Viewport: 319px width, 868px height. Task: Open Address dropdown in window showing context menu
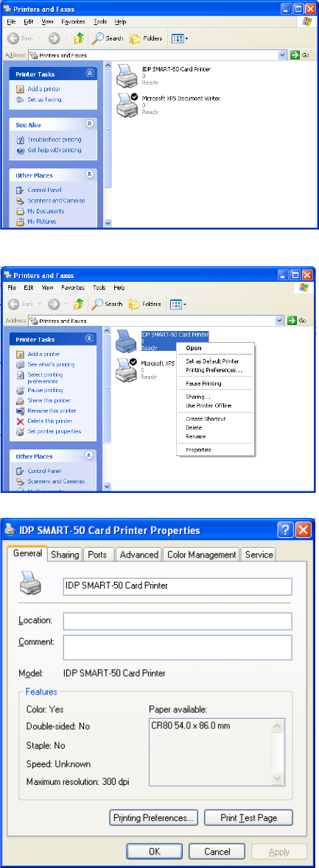pyautogui.click(x=281, y=321)
